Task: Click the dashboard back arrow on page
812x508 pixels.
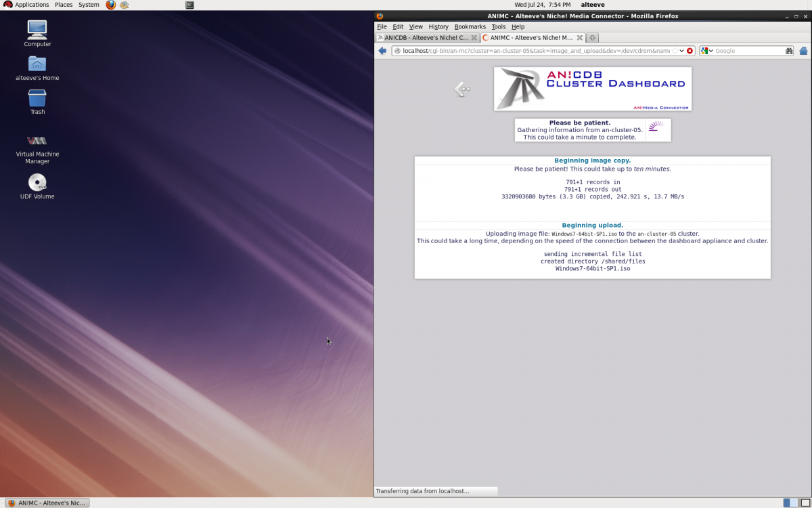Action: [x=462, y=89]
